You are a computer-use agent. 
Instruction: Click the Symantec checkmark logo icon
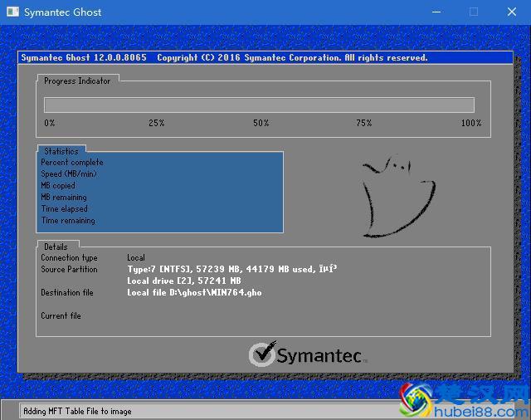tap(261, 354)
